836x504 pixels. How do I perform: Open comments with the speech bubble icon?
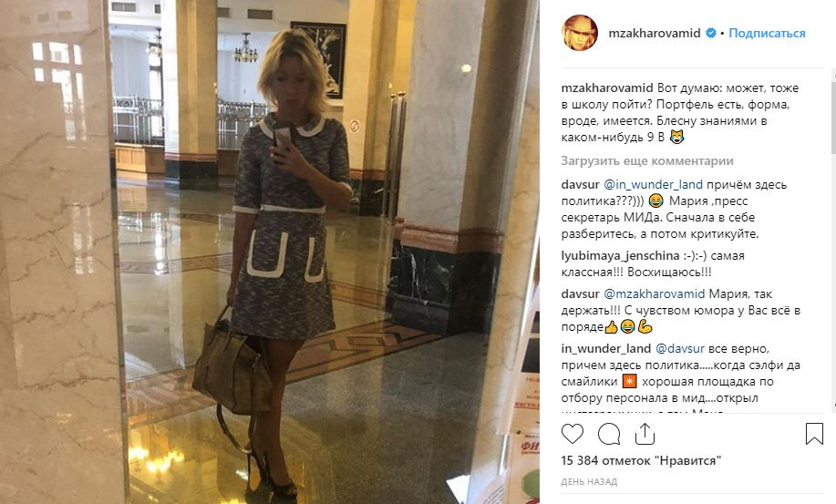point(608,434)
